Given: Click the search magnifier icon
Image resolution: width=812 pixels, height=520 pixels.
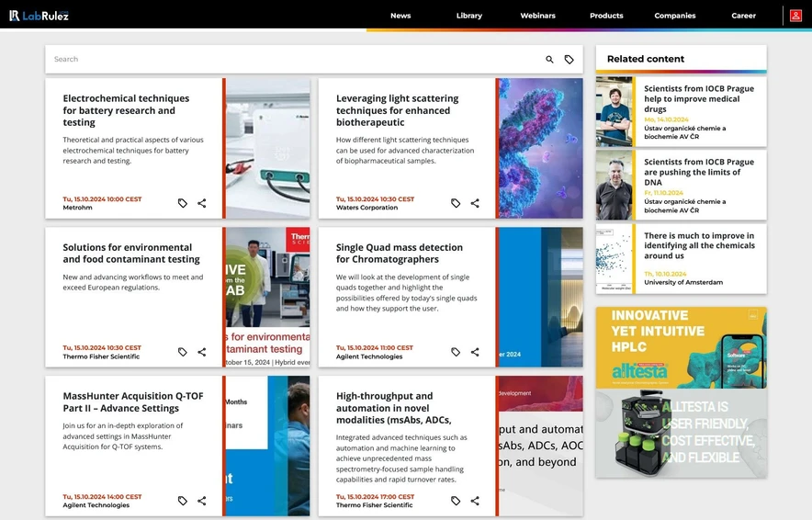Looking at the screenshot, I should point(549,60).
